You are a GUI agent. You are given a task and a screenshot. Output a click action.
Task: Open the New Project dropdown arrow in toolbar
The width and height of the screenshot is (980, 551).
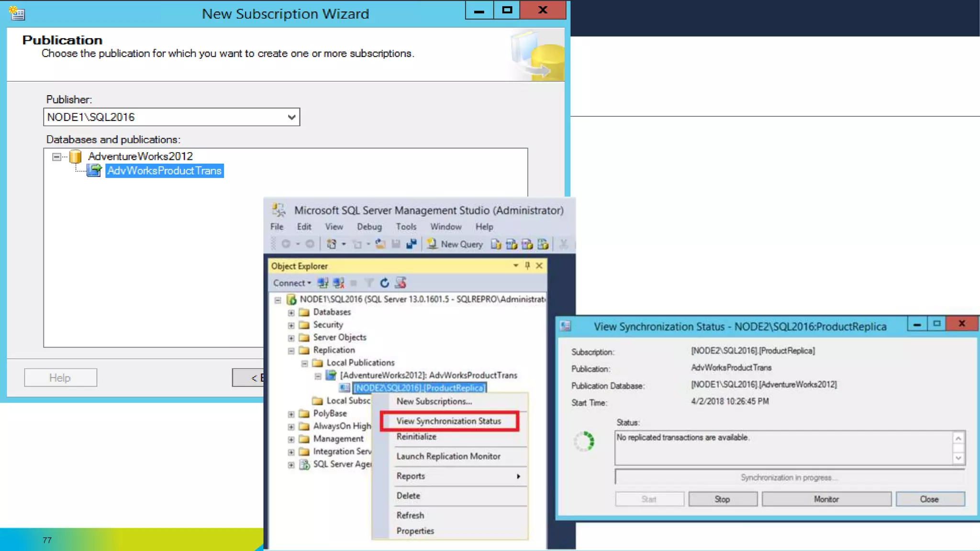tap(344, 244)
